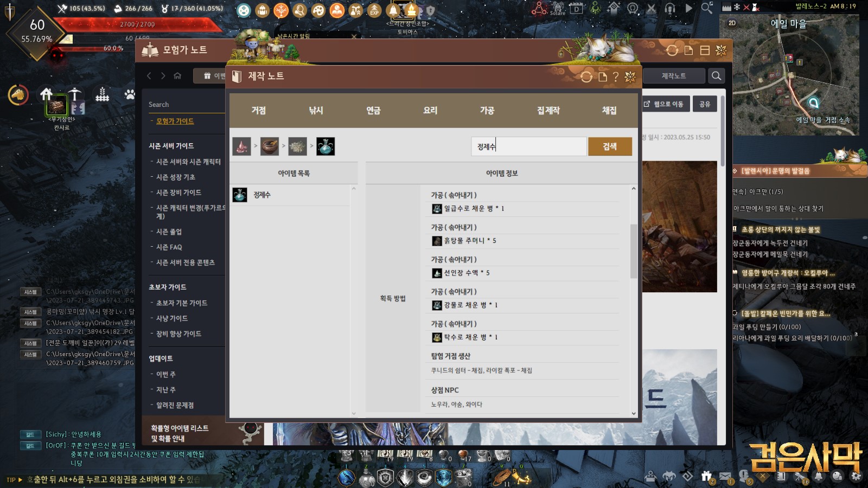Click 탁수로 채운 병 * 1 ingredient
Screen dimensions: 868x488
click(465, 337)
